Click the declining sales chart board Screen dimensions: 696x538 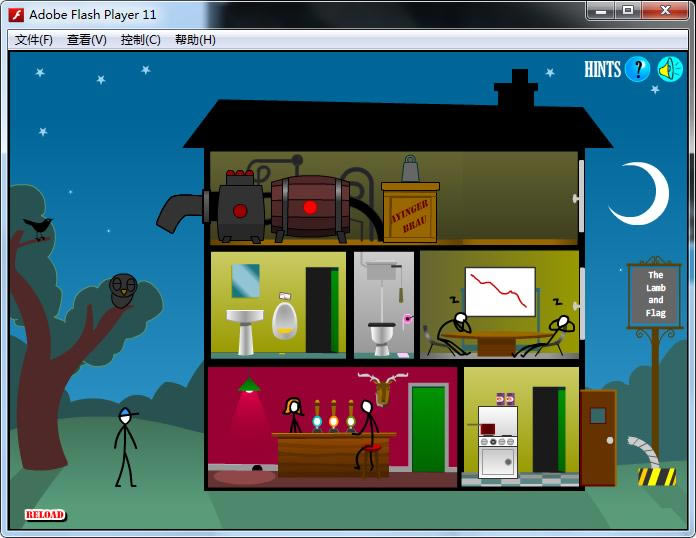pos(500,291)
